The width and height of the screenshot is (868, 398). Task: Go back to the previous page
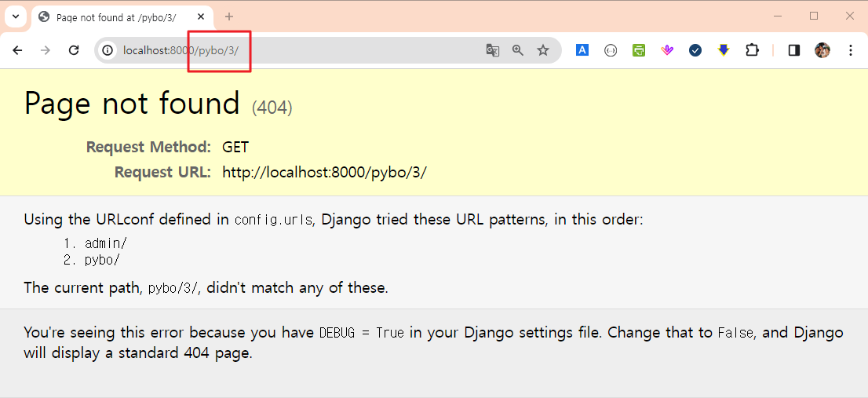pos(18,50)
